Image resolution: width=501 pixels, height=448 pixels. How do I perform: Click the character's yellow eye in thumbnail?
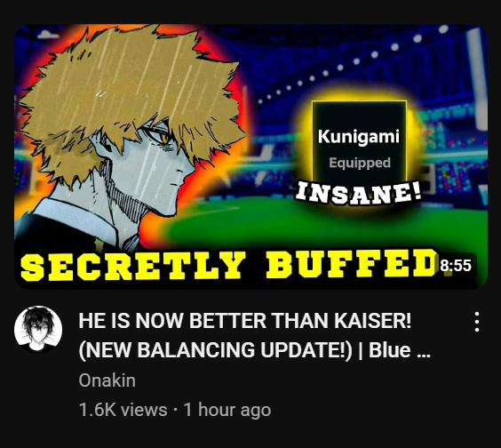[x=164, y=138]
